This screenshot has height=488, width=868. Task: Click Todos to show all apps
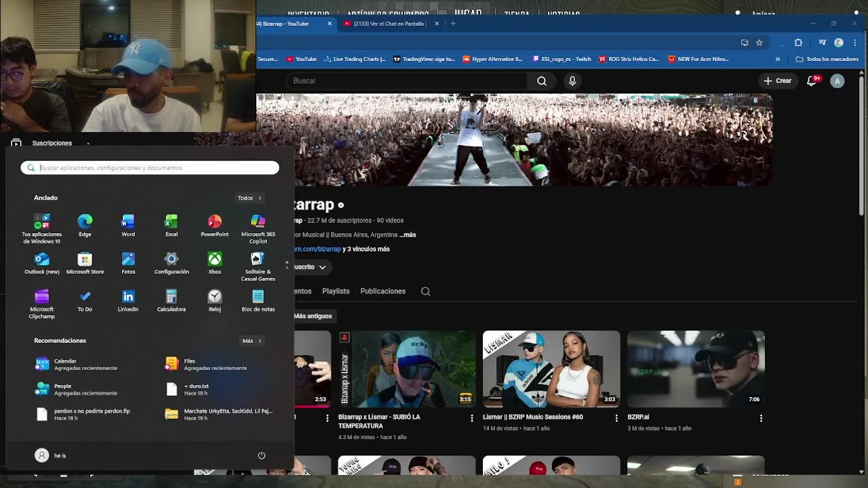250,198
